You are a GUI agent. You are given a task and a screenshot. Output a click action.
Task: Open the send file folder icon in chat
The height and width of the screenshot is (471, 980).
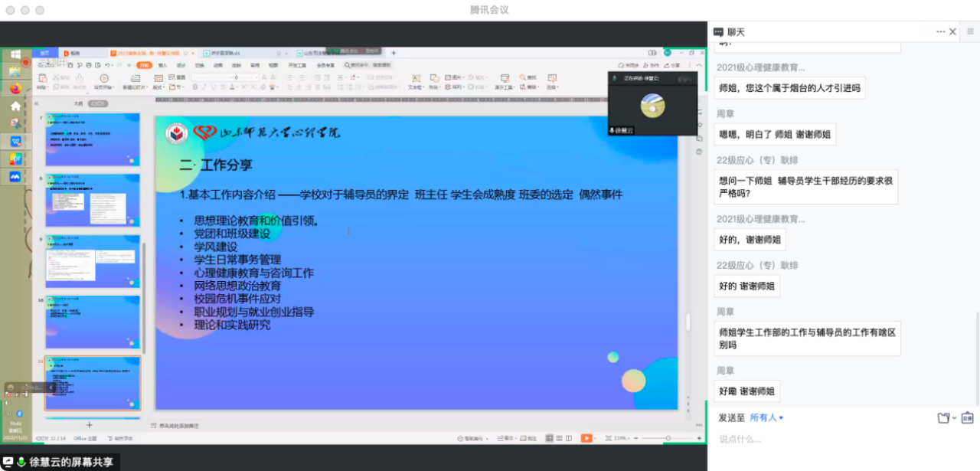(x=944, y=418)
